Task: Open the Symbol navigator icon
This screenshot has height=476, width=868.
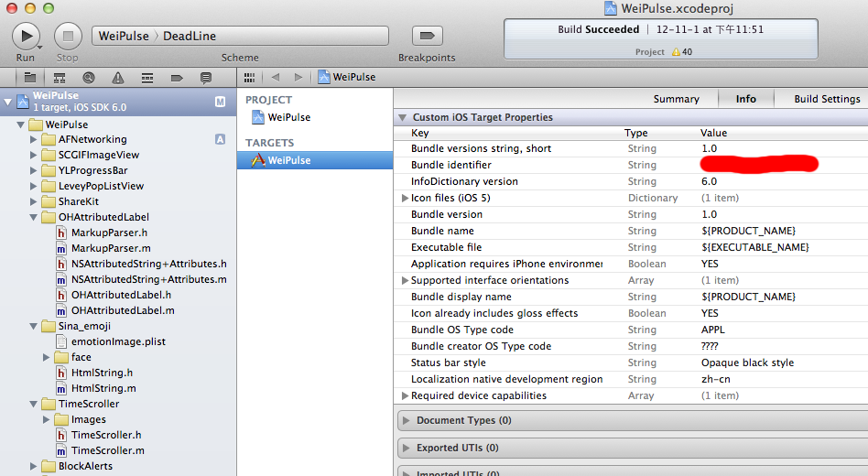Action: [x=60, y=78]
